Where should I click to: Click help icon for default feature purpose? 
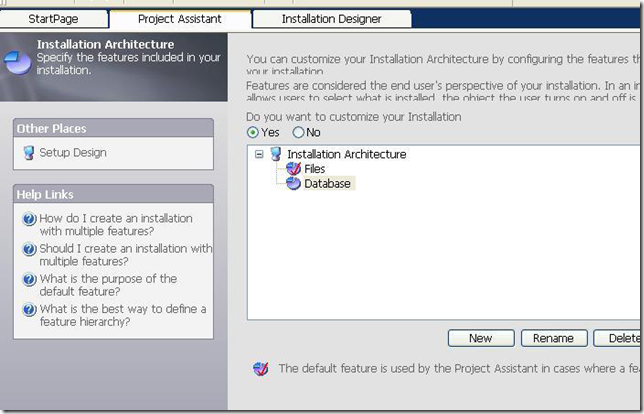(x=29, y=279)
